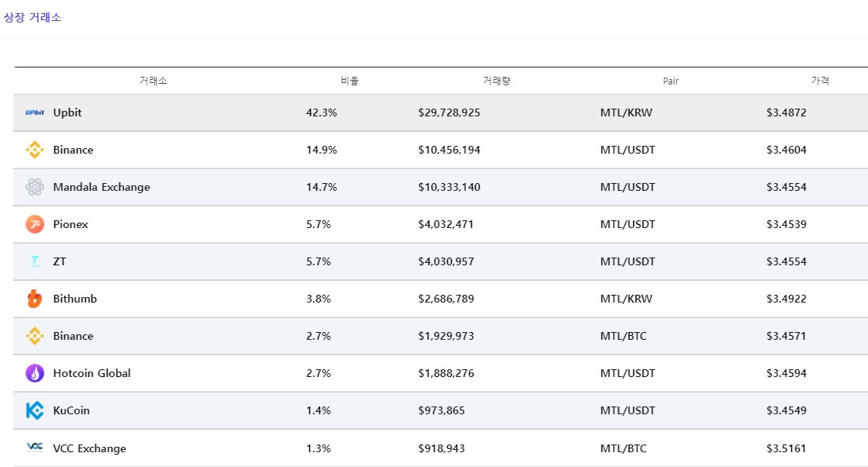The width and height of the screenshot is (868, 467).
Task: Click the MTL/USDT pair in Hotcoin Global row
Action: pyautogui.click(x=628, y=373)
